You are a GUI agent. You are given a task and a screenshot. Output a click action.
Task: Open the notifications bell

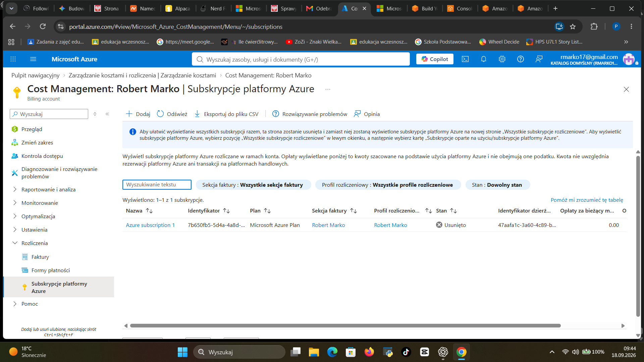pos(484,59)
